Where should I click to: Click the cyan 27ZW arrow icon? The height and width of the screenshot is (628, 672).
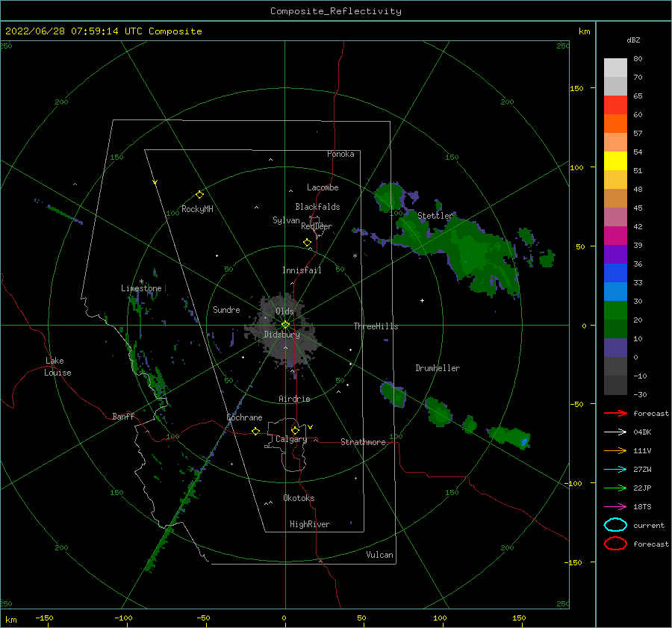(x=615, y=469)
